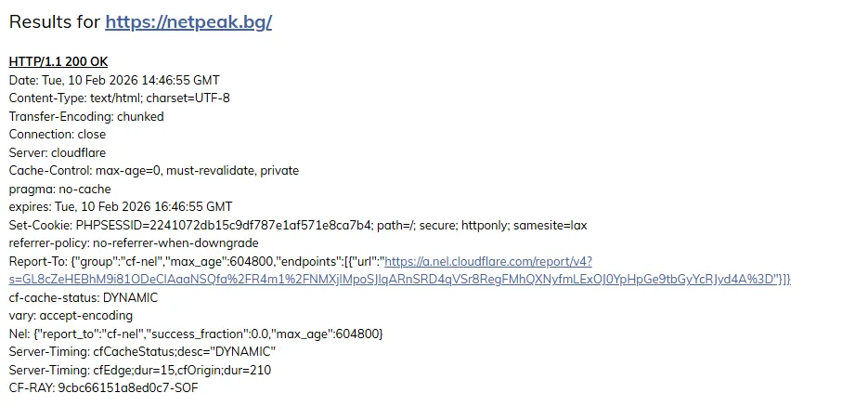Click the Connection close header line
The image size is (868, 406).
click(x=58, y=135)
